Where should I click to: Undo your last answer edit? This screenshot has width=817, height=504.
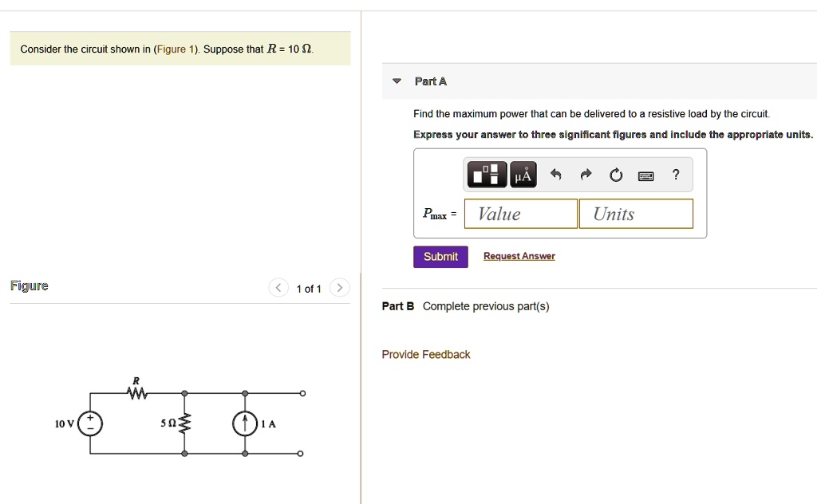tap(555, 174)
